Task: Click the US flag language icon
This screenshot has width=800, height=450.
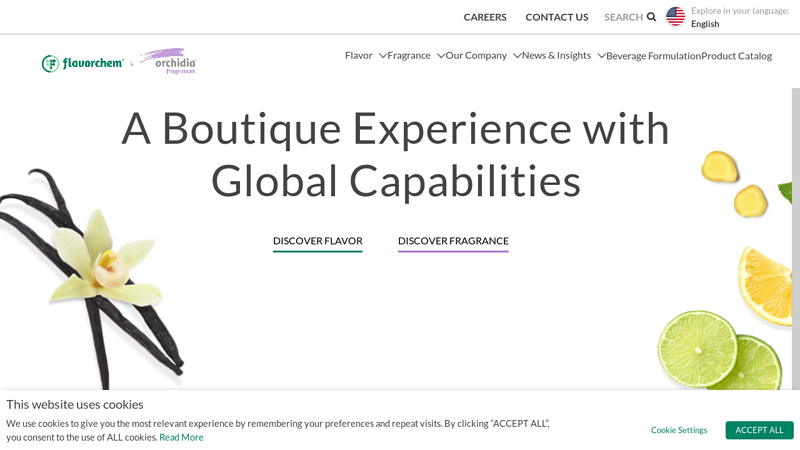Action: 676,17
